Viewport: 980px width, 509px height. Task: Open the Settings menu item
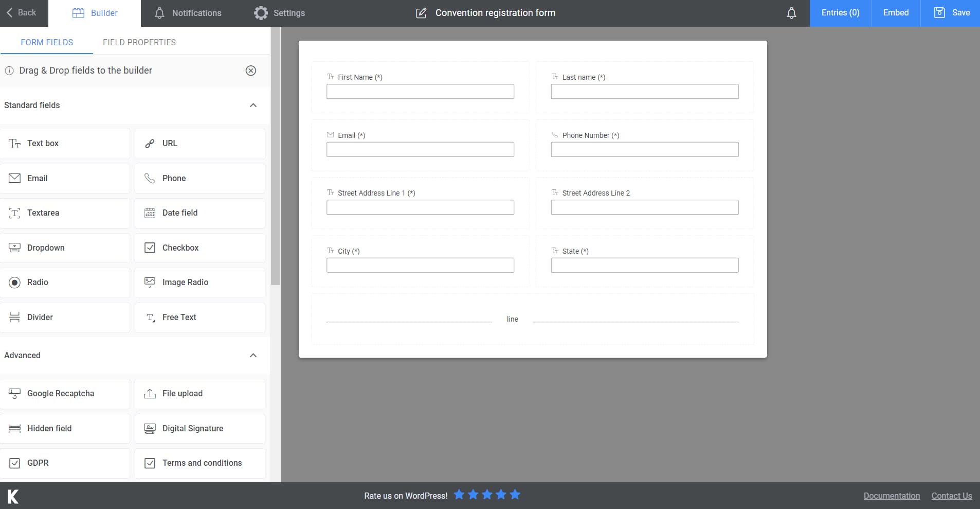point(279,13)
